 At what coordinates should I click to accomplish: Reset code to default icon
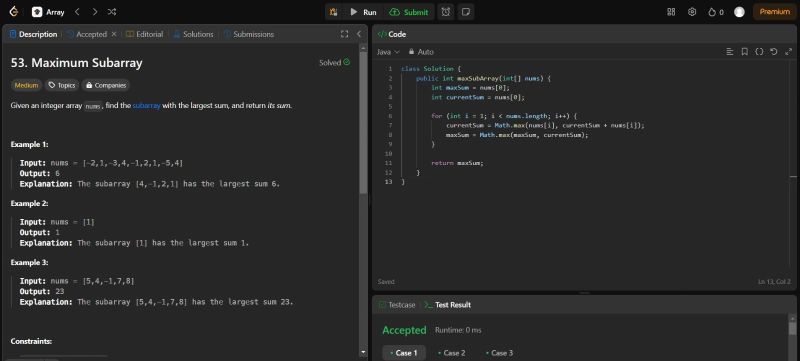[x=773, y=51]
